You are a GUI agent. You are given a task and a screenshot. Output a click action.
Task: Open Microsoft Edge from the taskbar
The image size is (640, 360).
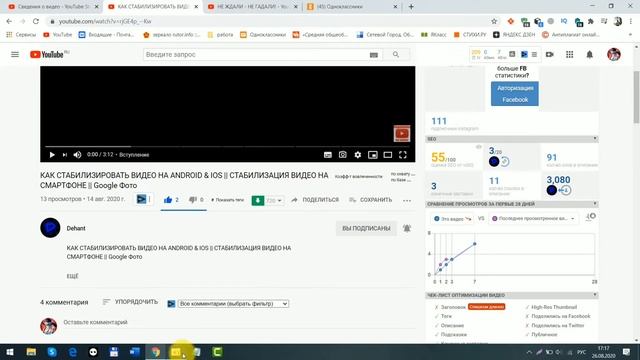click(x=73, y=352)
